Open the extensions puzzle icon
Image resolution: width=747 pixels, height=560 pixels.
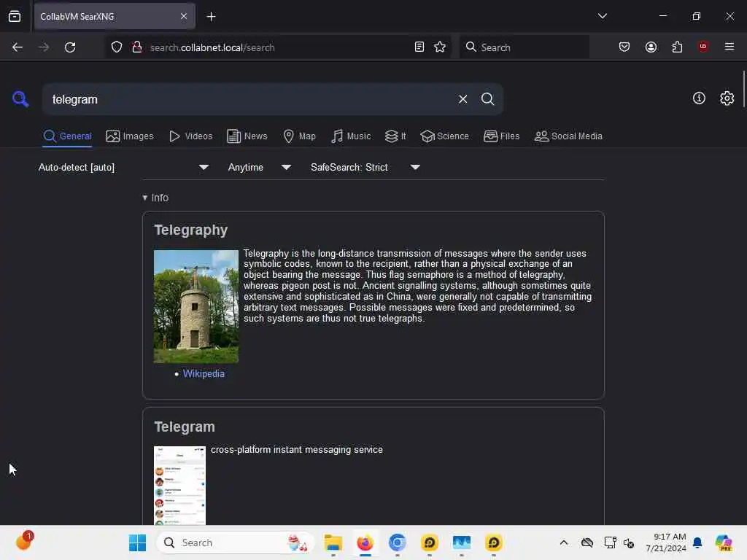(677, 47)
